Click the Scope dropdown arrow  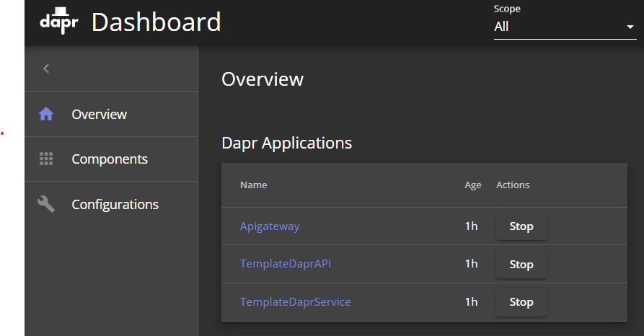coord(630,27)
